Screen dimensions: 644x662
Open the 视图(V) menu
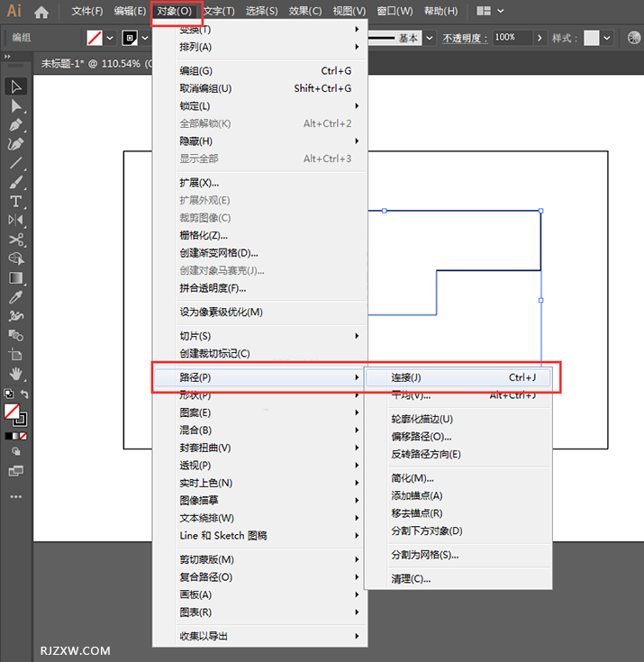[349, 11]
